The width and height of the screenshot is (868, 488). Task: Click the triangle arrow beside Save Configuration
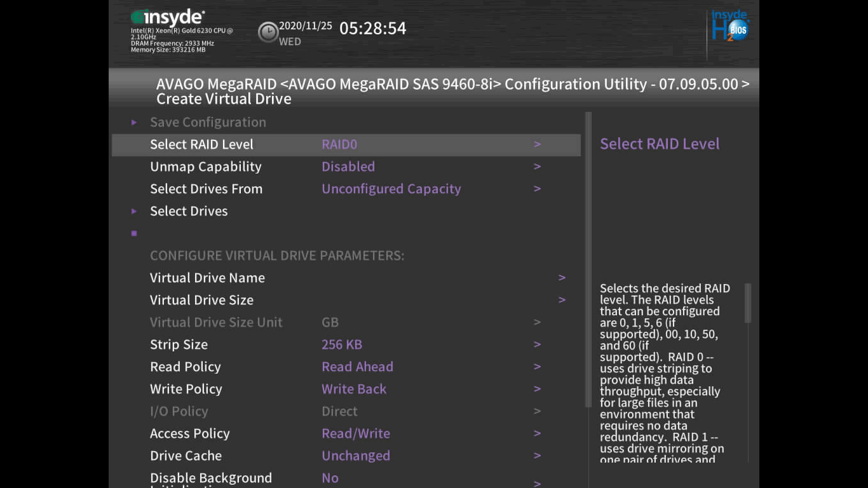point(134,122)
